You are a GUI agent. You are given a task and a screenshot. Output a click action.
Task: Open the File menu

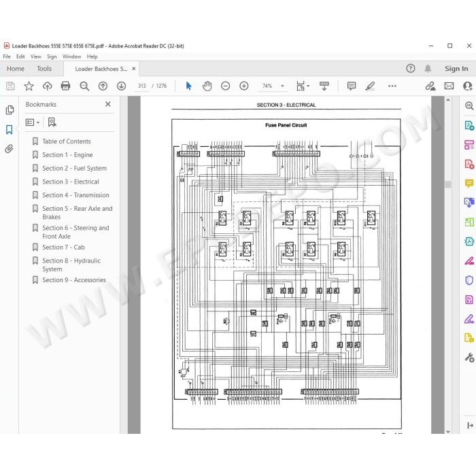(x=7, y=56)
